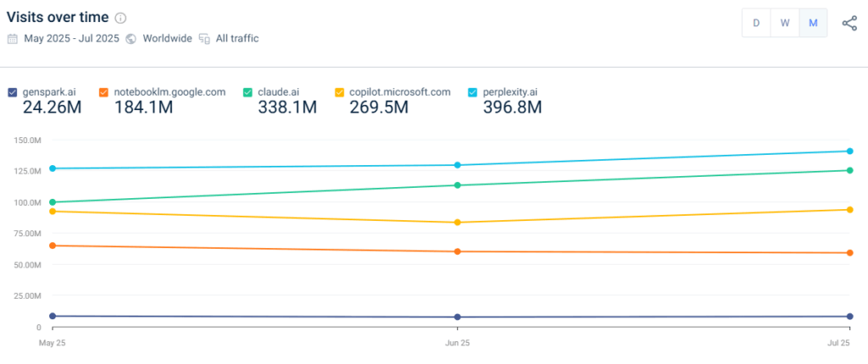Click the info icon beside Visits over time
868x364 pixels.
[120, 18]
